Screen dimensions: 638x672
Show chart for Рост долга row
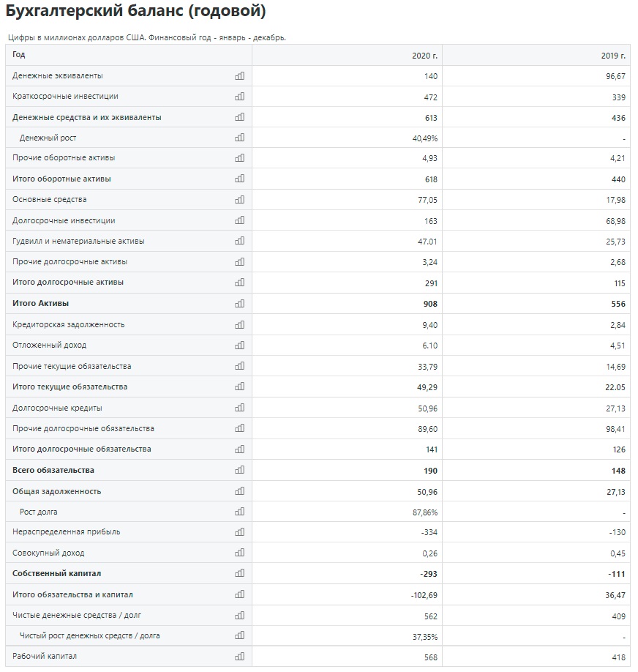pos(239,512)
